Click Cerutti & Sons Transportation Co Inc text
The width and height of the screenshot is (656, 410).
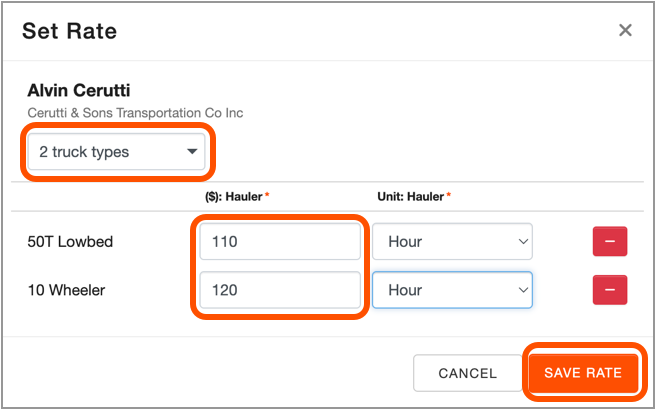click(136, 113)
